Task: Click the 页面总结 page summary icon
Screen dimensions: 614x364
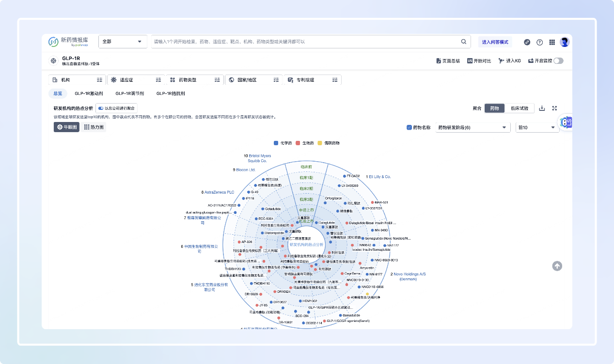Action: (x=439, y=61)
